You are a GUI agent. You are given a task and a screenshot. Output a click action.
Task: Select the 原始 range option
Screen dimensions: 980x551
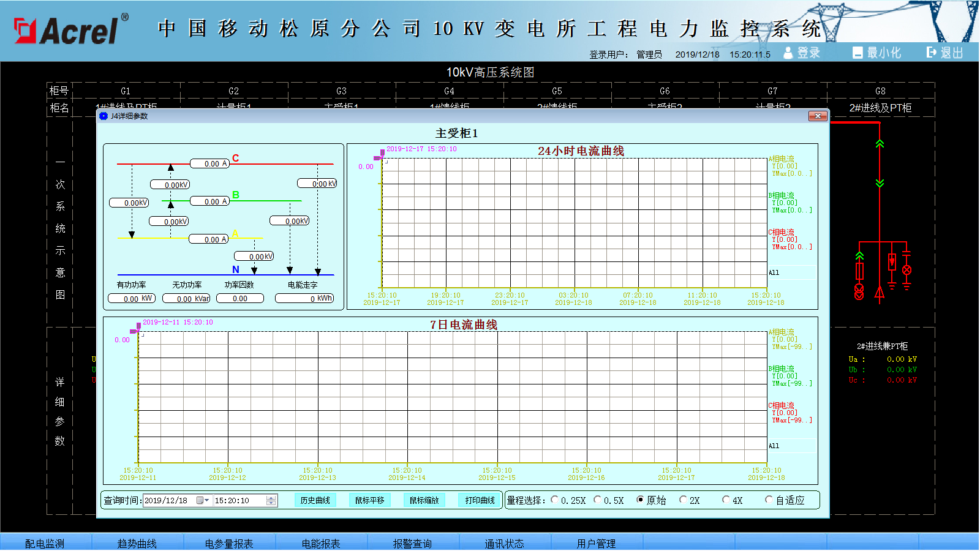(640, 500)
